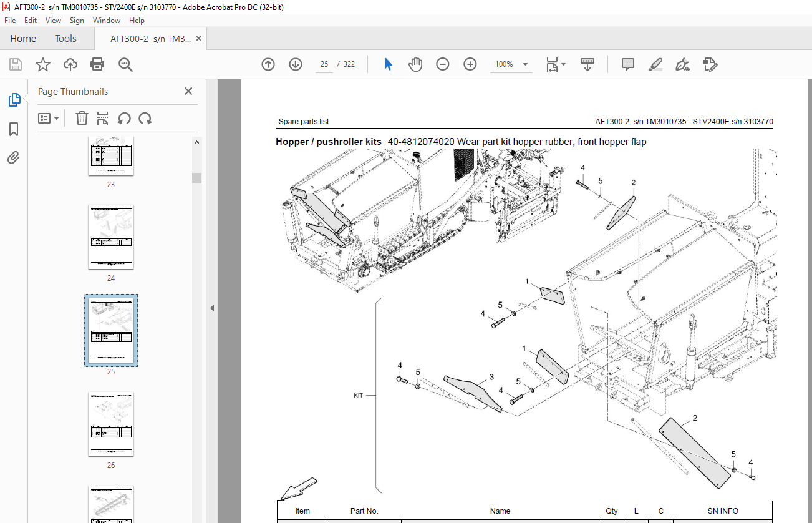
Task: Click the Save file icon
Action: [x=15, y=64]
